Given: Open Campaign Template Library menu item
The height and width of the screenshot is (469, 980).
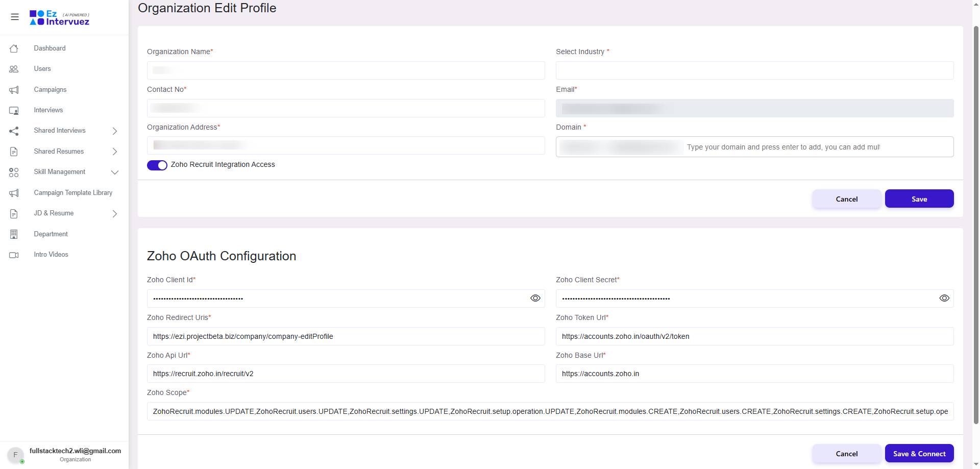Looking at the screenshot, I should pyautogui.click(x=73, y=193).
